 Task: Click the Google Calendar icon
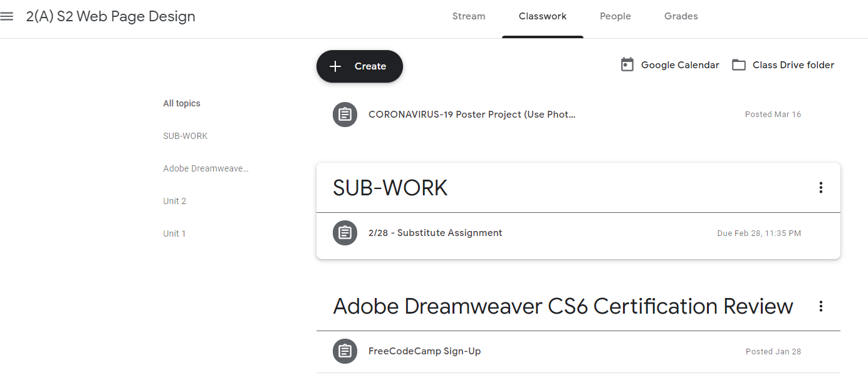pos(627,65)
